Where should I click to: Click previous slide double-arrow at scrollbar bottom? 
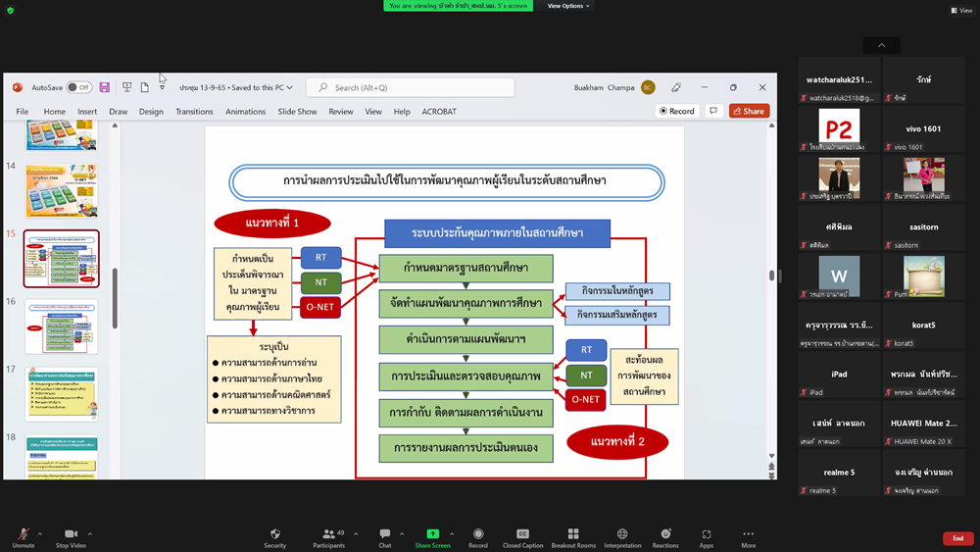(x=772, y=467)
